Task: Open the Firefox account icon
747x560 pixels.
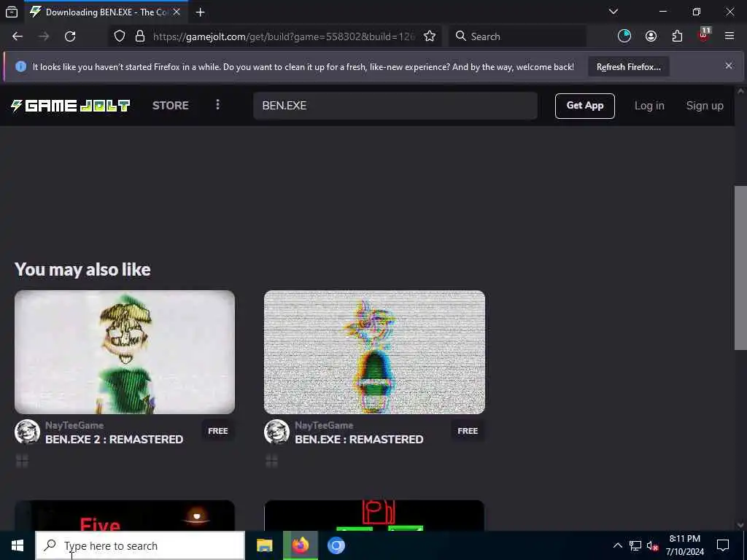Action: (651, 36)
